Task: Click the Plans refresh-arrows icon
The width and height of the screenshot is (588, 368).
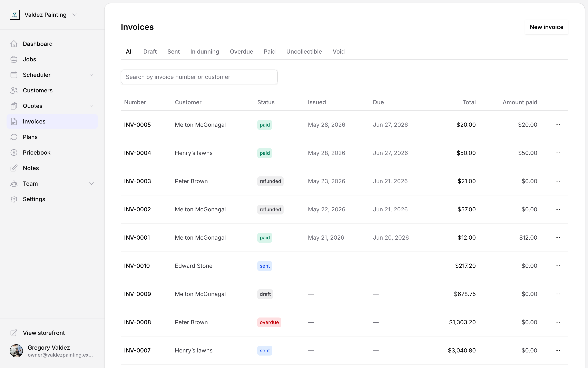Action: pyautogui.click(x=14, y=137)
